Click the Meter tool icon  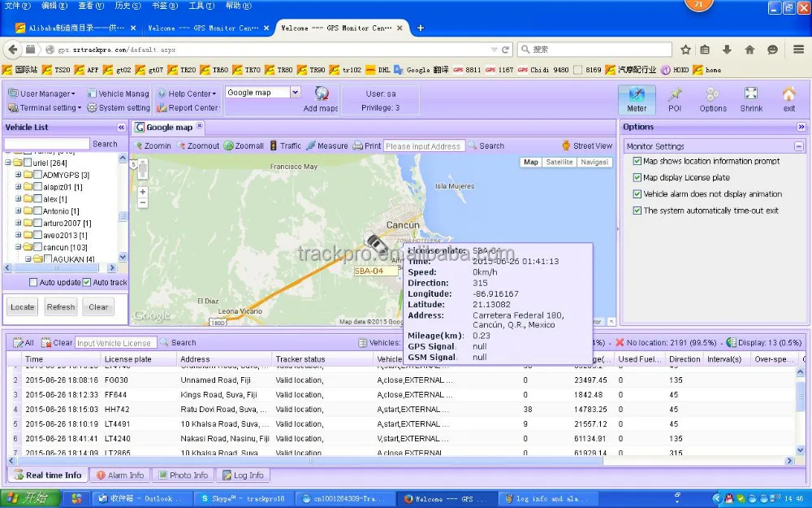tap(637, 95)
